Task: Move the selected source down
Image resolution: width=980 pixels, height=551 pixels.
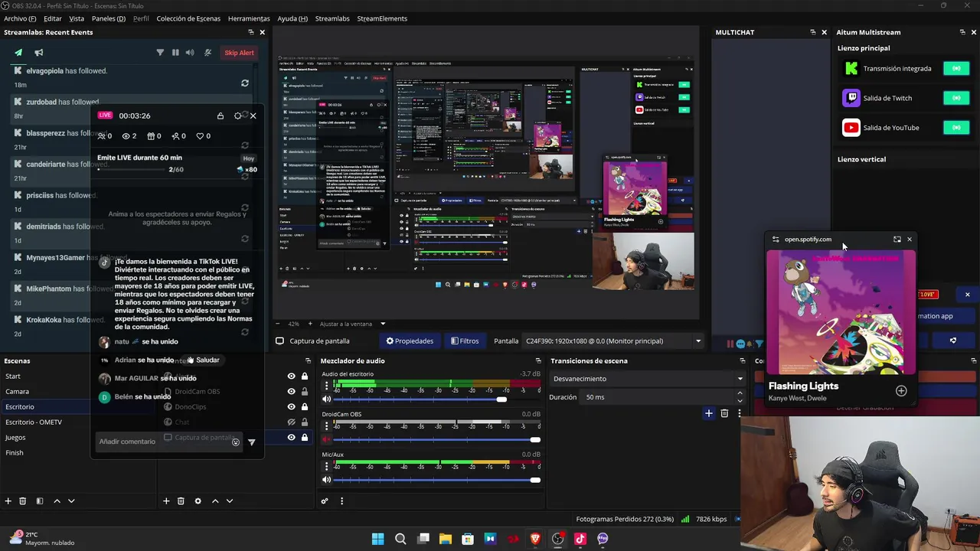Action: pyautogui.click(x=230, y=500)
